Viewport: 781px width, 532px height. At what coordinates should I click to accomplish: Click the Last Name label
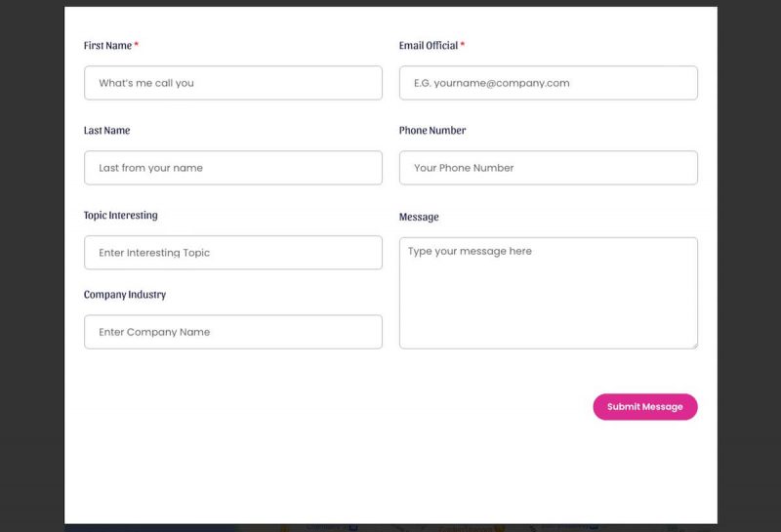(x=106, y=131)
